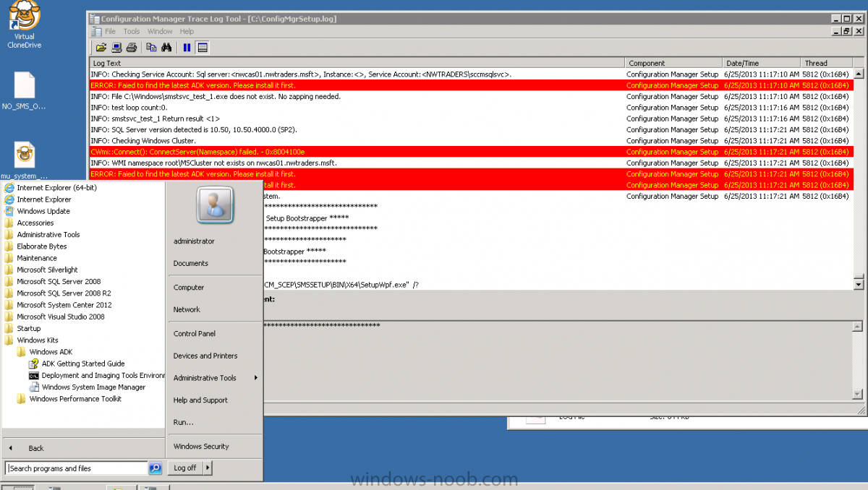Select the 'test loop count:0' row
The width and height of the screenshot is (868, 490).
pyautogui.click(x=471, y=108)
